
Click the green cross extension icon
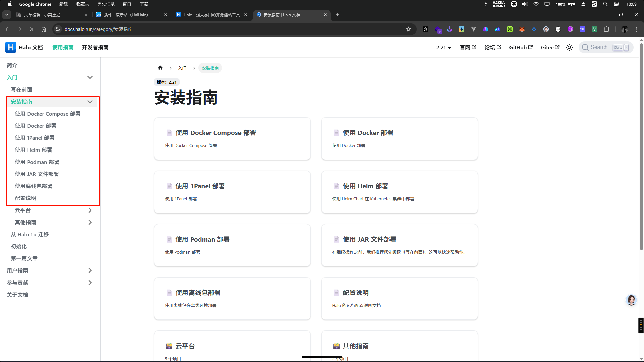[510, 29]
